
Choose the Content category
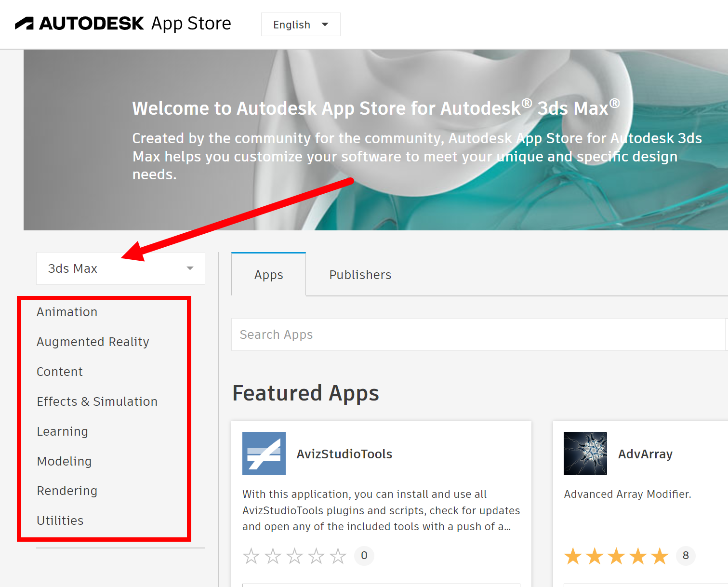pyautogui.click(x=60, y=372)
